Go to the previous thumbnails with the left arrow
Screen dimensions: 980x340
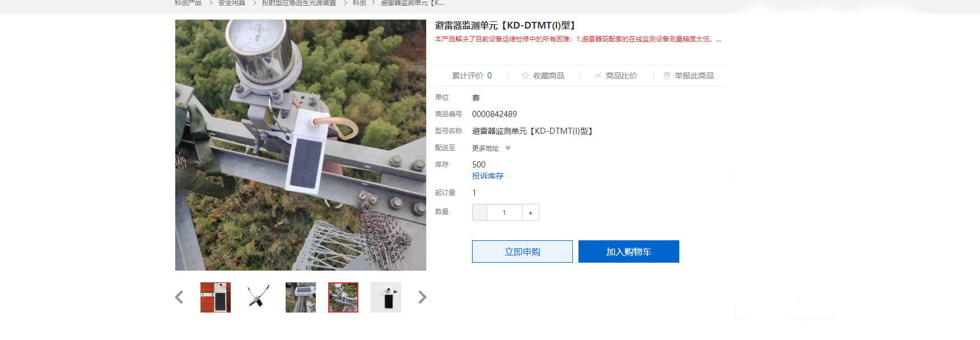[179, 297]
